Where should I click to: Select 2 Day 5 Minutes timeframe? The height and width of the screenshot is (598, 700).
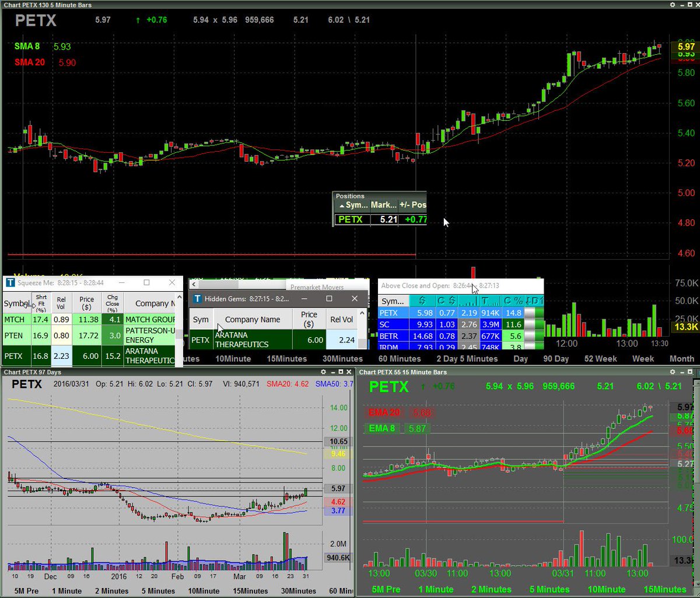tap(467, 359)
